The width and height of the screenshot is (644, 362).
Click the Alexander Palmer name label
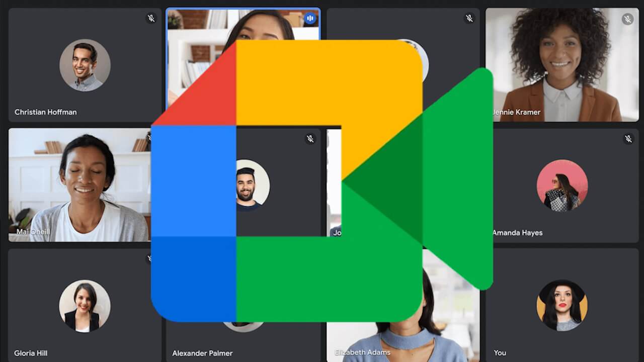click(x=202, y=353)
